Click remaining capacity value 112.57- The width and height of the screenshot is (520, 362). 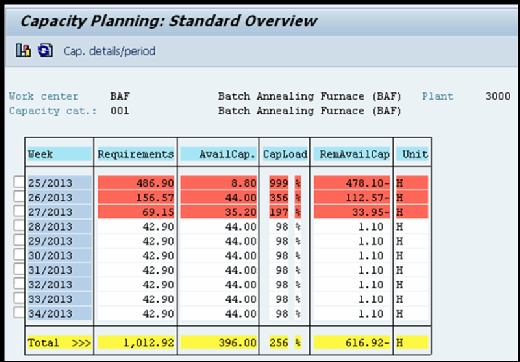352,197
